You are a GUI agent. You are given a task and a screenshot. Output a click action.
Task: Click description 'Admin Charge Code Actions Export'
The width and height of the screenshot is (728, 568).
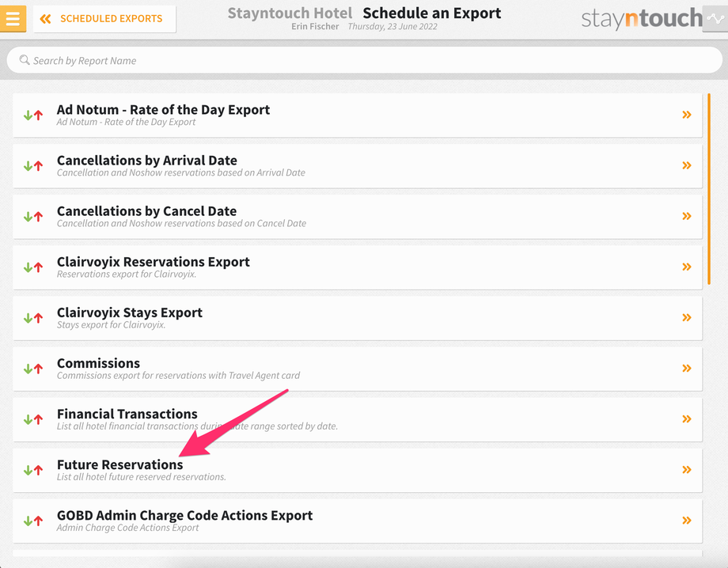127,527
